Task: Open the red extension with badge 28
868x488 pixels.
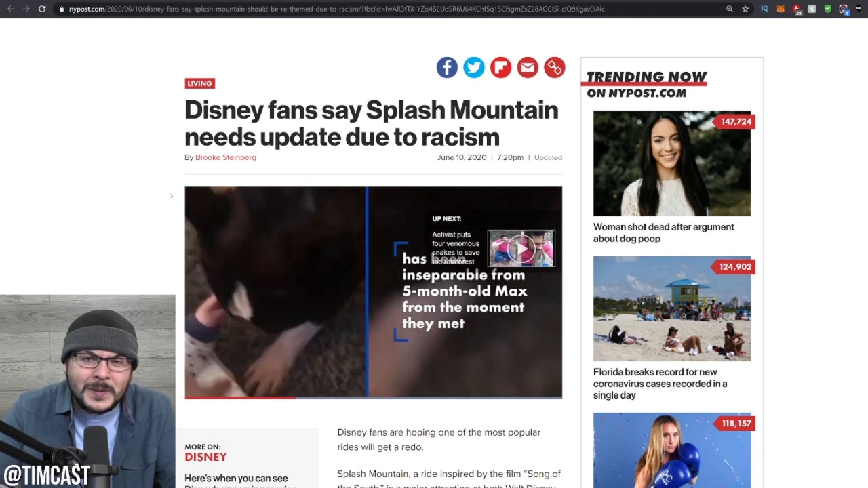Action: [x=797, y=9]
